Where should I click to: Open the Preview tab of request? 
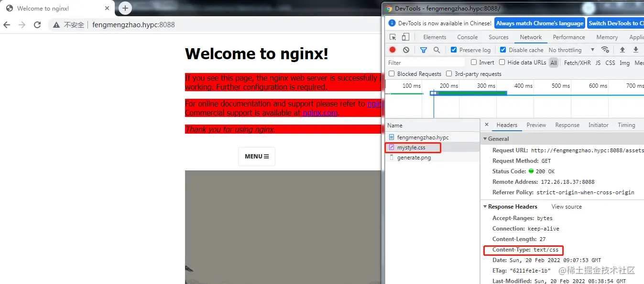point(536,125)
